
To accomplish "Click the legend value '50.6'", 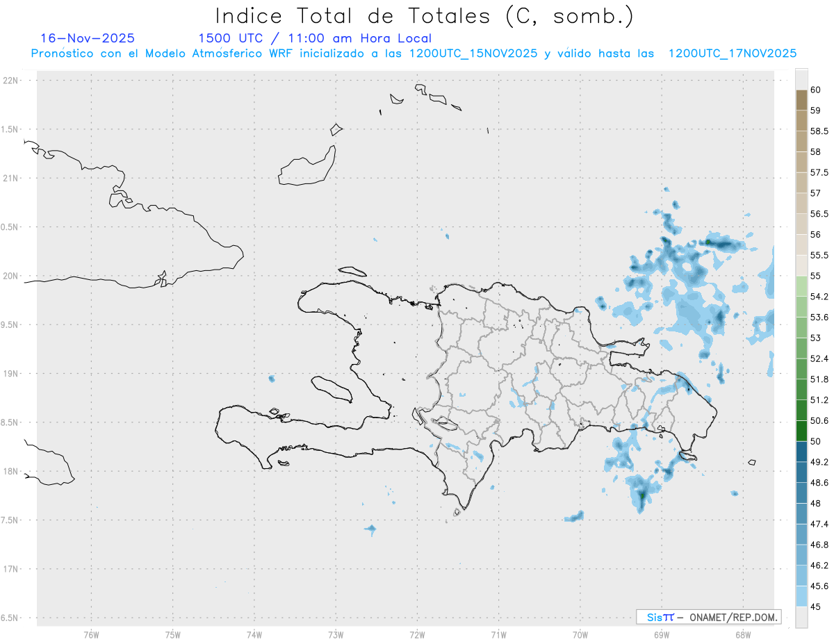I will [x=819, y=421].
